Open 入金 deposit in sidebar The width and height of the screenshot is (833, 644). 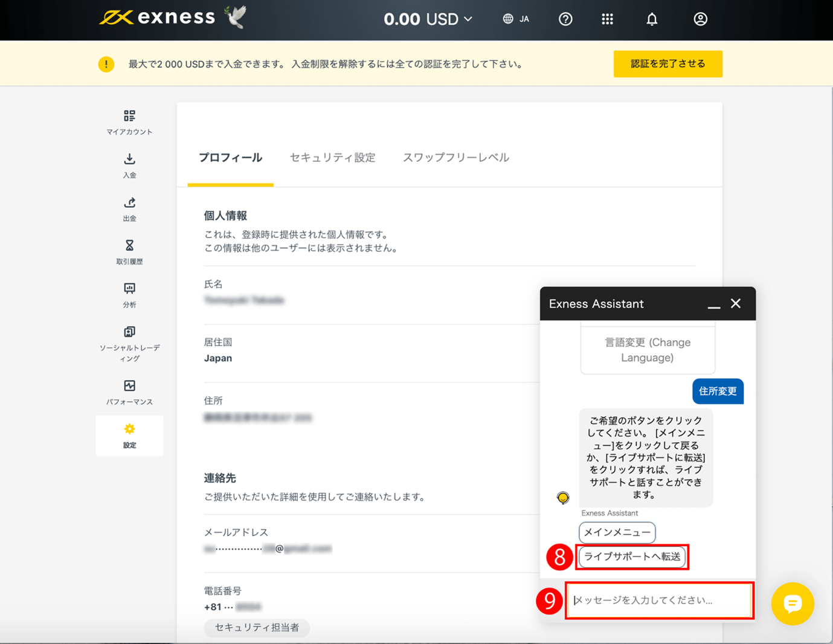(x=129, y=166)
